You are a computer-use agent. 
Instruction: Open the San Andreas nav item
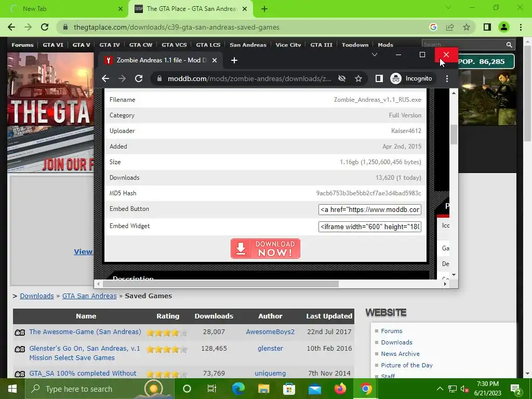(248, 45)
